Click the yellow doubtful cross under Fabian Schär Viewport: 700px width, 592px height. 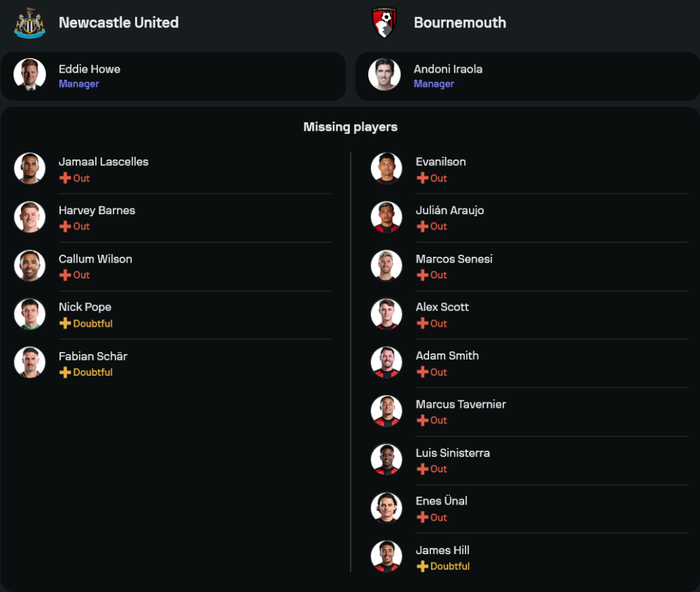coord(65,372)
